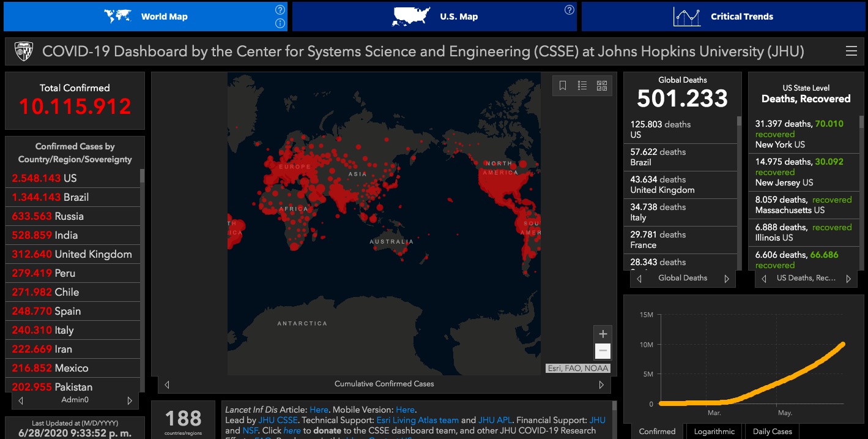Click the U.S. Map help question icon
The image size is (868, 439).
pos(569,10)
